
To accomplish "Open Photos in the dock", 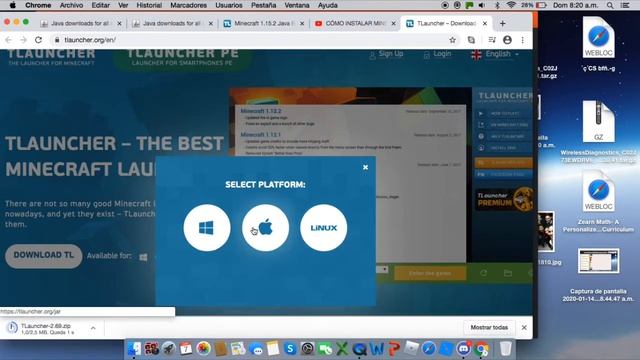I will pos(203,349).
